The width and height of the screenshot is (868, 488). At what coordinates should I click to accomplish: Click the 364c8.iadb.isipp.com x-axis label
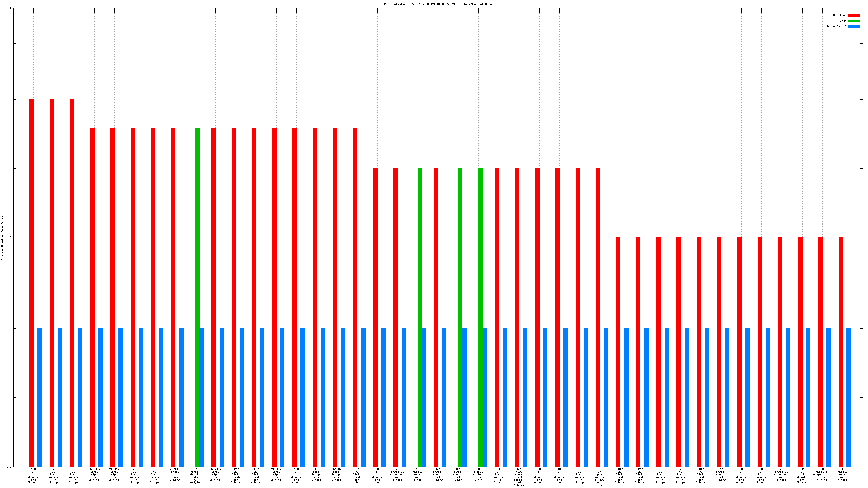[x=337, y=474]
